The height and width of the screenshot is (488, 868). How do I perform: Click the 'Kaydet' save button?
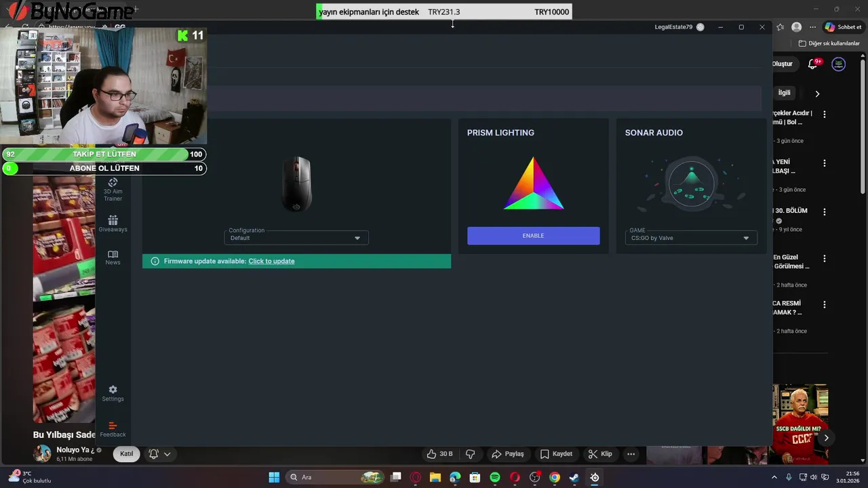click(556, 454)
